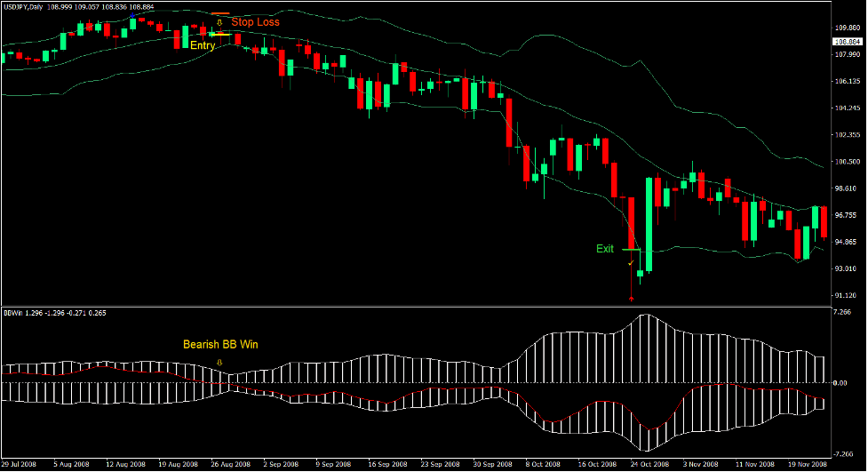Screen dimensions: 868x472
Task: Click the 26 Aug 2008 date label
Action: click(x=231, y=464)
